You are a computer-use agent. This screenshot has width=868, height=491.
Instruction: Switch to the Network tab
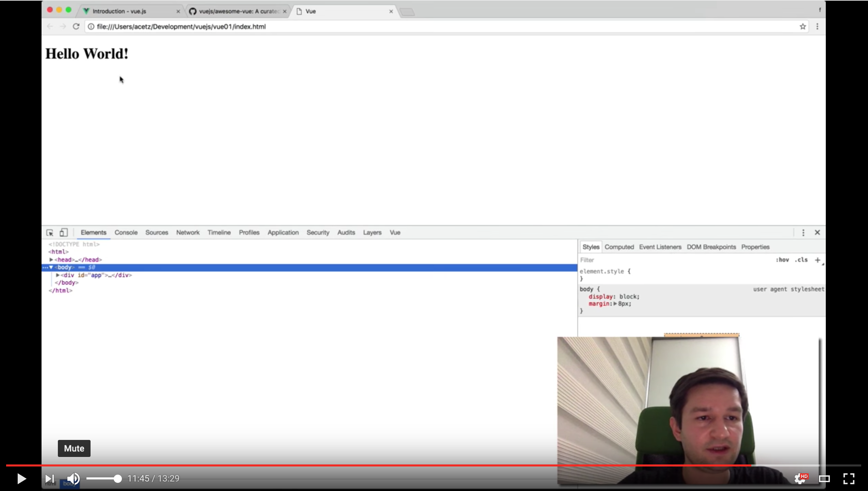188,233
